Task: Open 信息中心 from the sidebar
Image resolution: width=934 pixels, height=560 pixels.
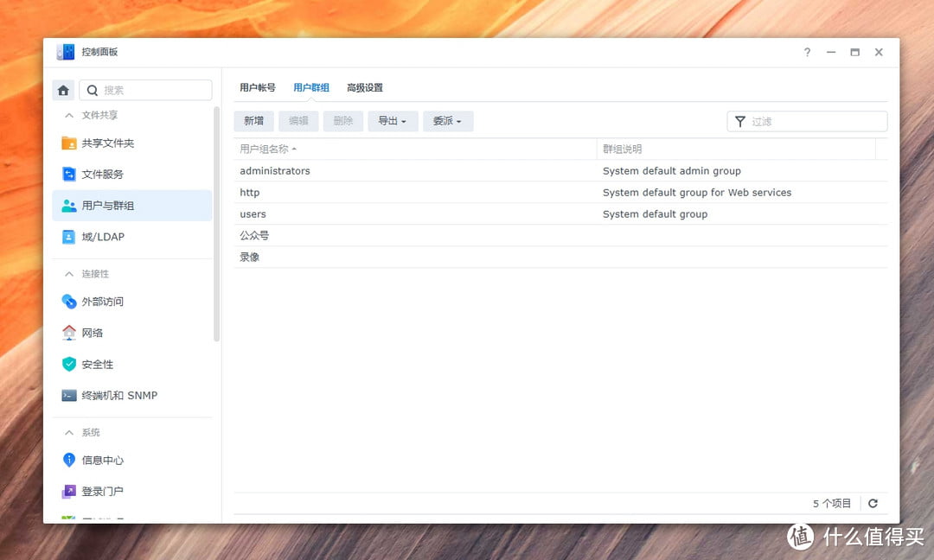Action: [101, 460]
